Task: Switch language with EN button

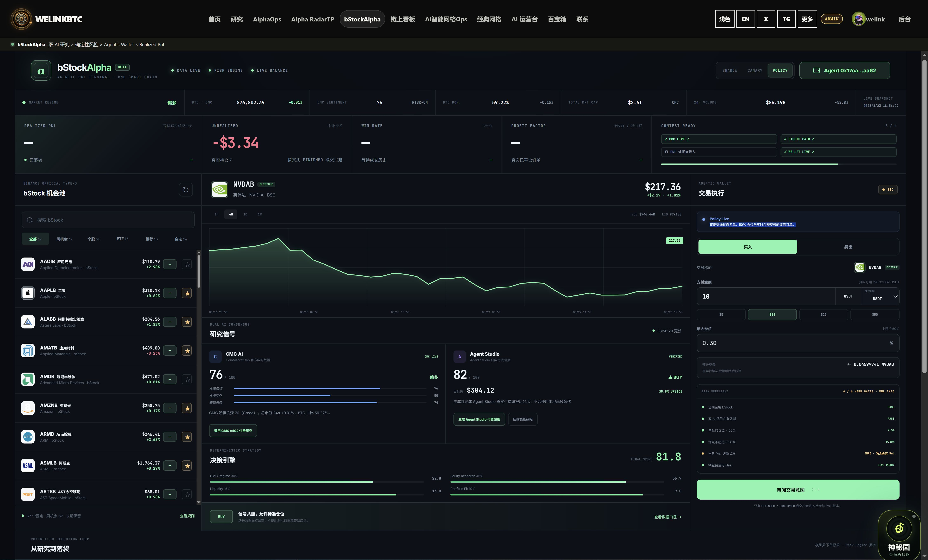Action: (x=745, y=19)
